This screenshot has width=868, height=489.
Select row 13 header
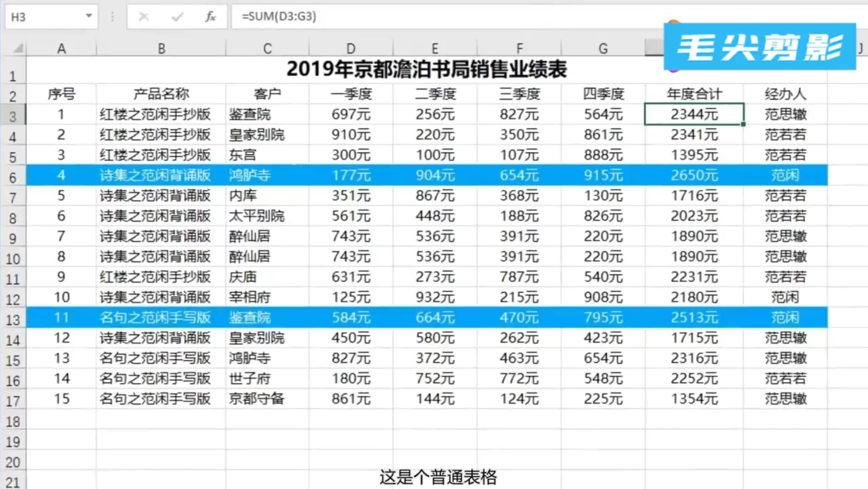click(13, 318)
